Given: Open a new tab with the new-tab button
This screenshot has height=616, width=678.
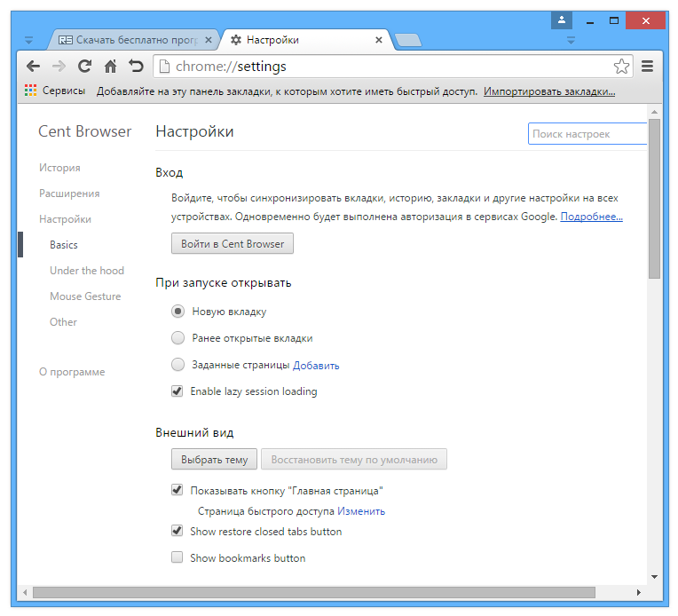Looking at the screenshot, I should click(407, 40).
